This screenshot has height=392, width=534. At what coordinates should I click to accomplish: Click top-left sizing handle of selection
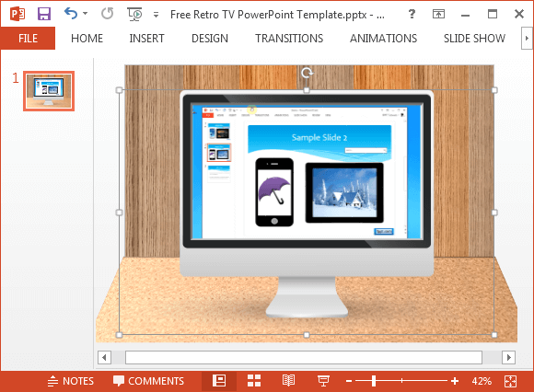119,90
